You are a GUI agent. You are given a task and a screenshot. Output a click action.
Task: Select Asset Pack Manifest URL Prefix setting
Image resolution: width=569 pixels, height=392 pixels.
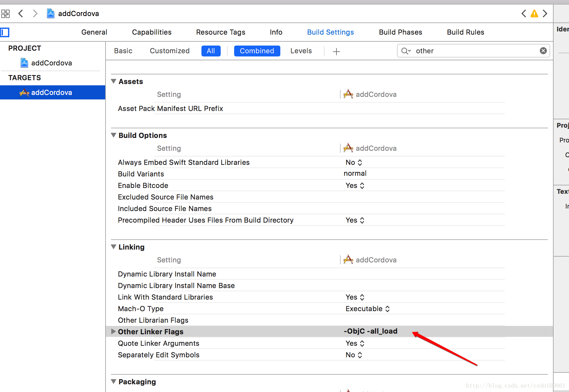click(170, 108)
